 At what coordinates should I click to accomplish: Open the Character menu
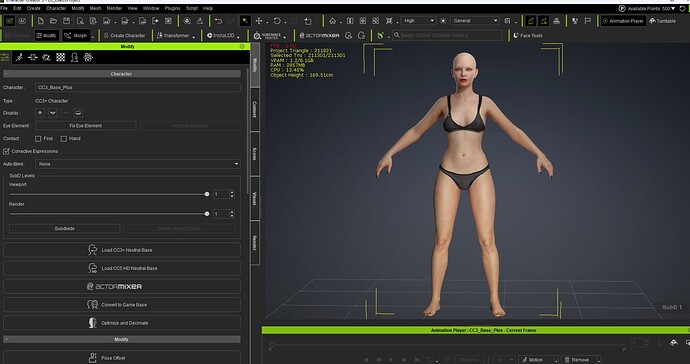click(x=56, y=8)
